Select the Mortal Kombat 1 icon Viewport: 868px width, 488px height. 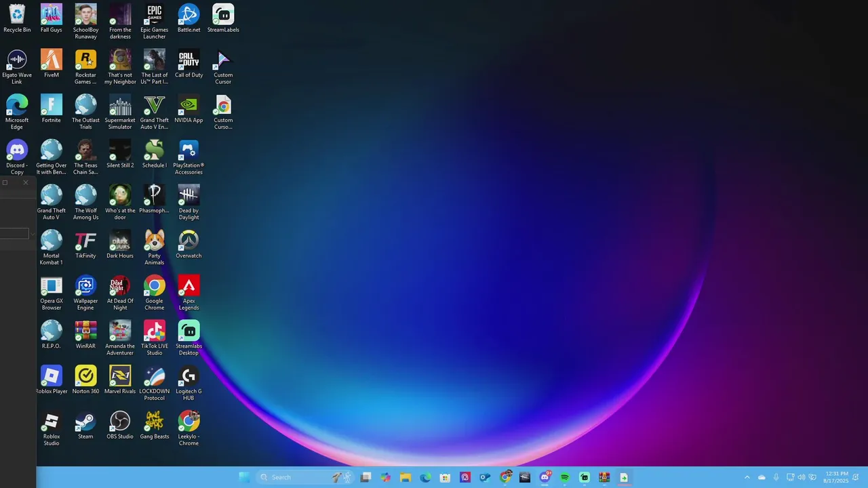point(52,247)
